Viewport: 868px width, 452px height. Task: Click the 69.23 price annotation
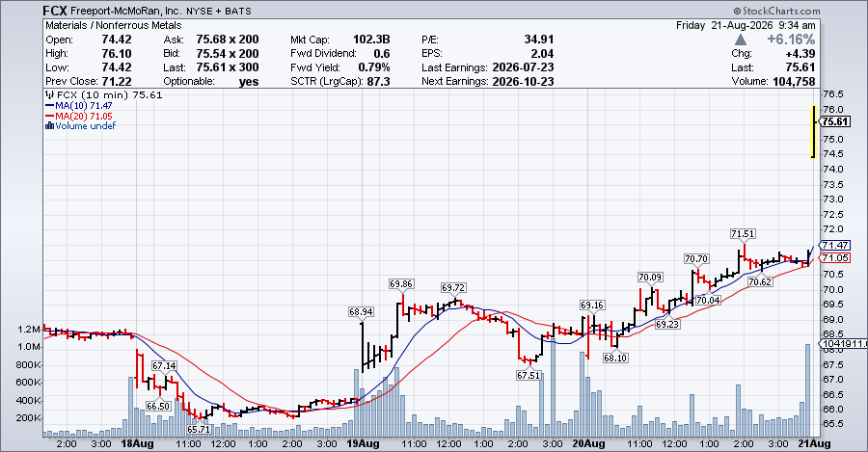[667, 324]
